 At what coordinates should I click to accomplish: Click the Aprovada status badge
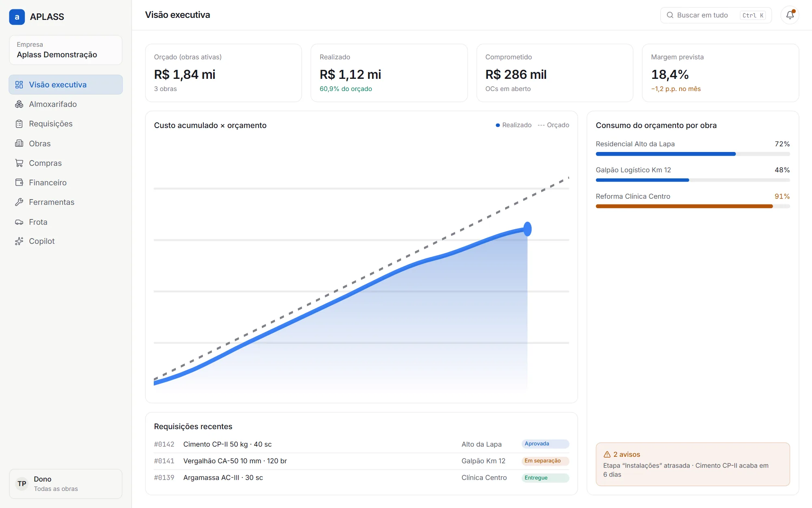click(545, 444)
